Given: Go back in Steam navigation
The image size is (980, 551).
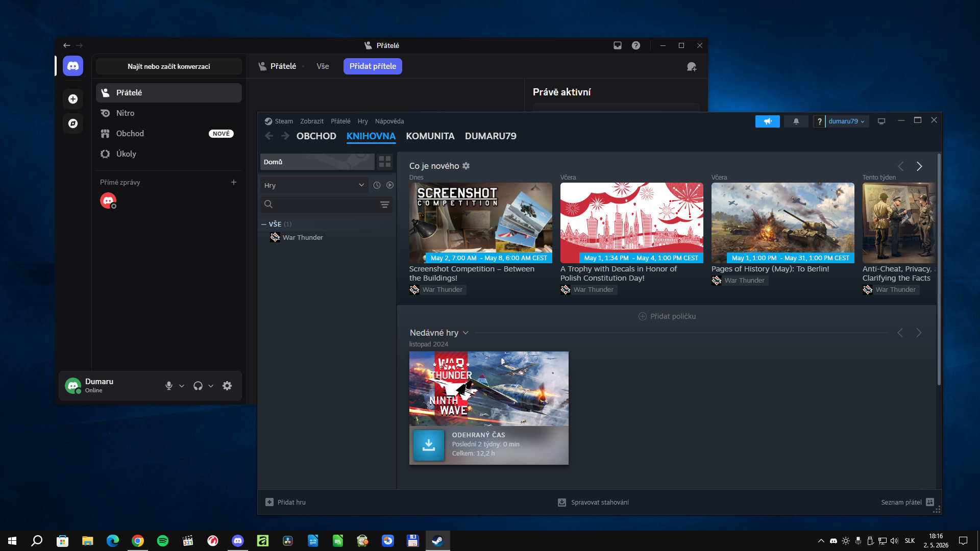Looking at the screenshot, I should tap(269, 136).
